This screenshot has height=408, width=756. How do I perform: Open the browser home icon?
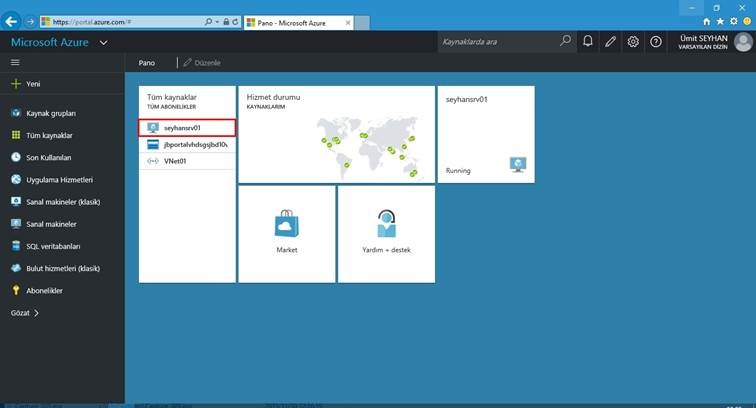tap(706, 22)
